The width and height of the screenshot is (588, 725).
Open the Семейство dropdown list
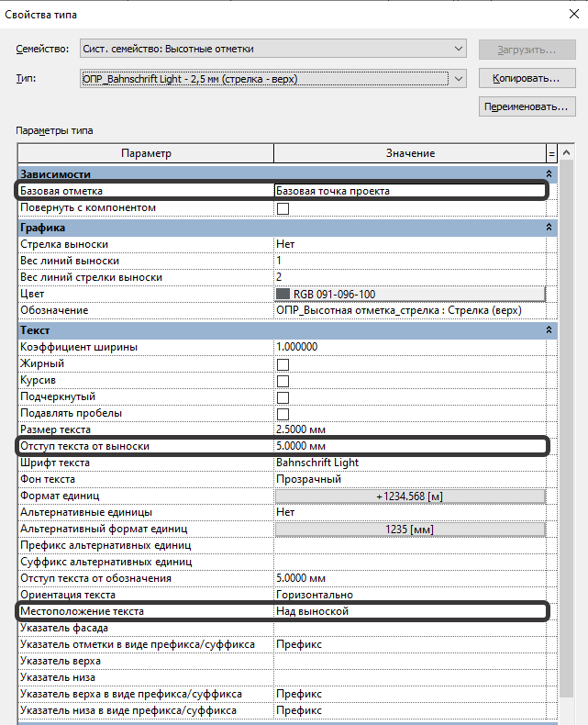pos(273,49)
